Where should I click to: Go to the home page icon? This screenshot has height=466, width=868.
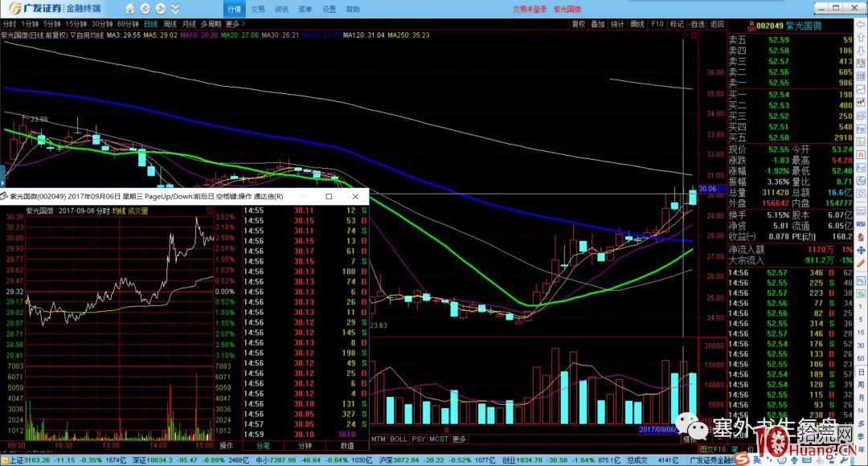coord(129,9)
